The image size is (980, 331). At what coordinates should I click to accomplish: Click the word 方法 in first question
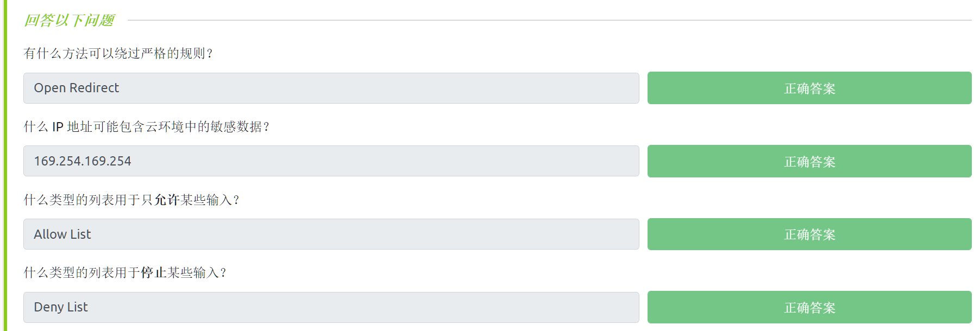[76, 53]
